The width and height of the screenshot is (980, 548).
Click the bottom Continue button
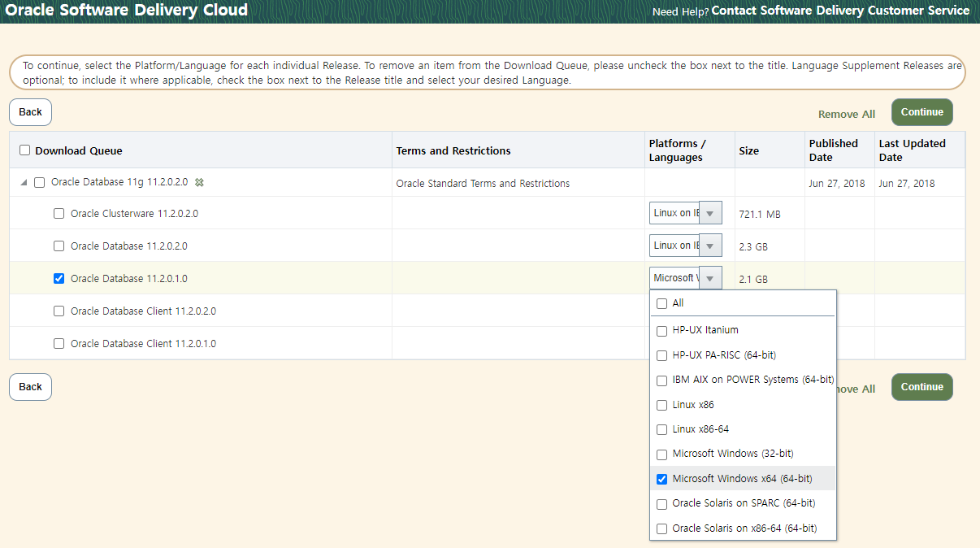(922, 387)
